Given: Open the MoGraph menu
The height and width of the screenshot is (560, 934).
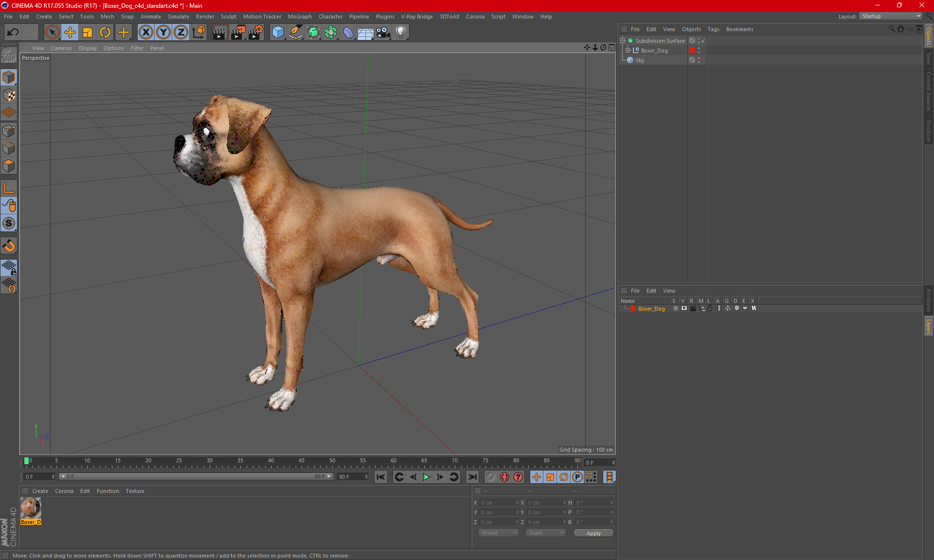Looking at the screenshot, I should point(299,17).
